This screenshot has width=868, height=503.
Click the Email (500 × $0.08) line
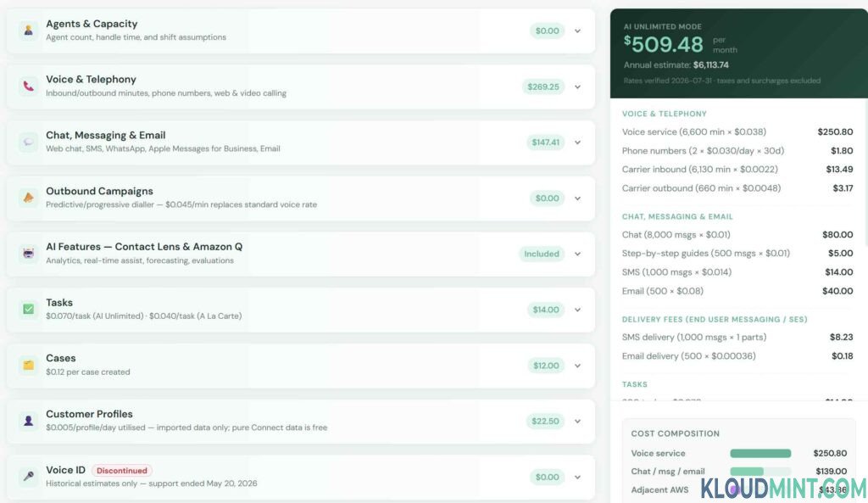pyautogui.click(x=737, y=291)
